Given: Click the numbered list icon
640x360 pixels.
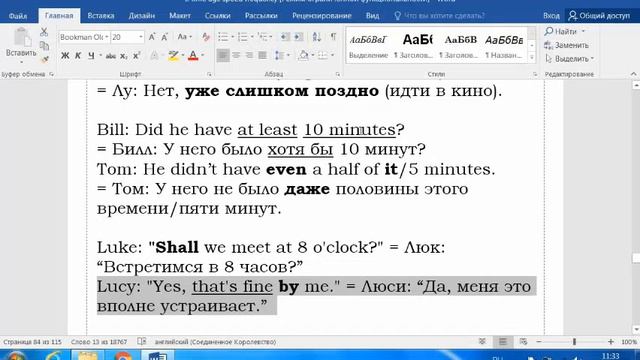Looking at the screenshot, I should [242, 37].
